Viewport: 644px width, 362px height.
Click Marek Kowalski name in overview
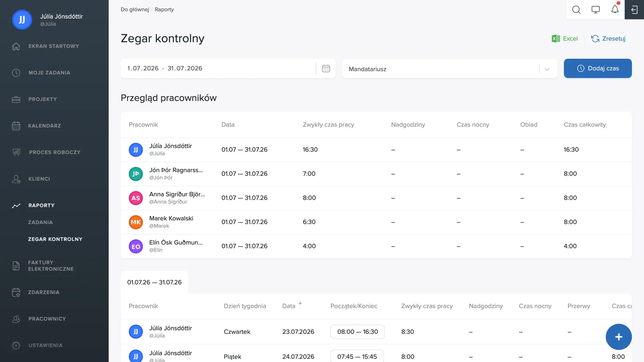[x=171, y=218]
